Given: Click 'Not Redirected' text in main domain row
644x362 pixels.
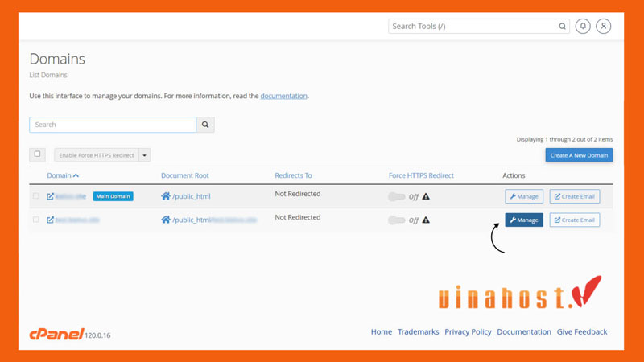Looking at the screenshot, I should pos(298,194).
